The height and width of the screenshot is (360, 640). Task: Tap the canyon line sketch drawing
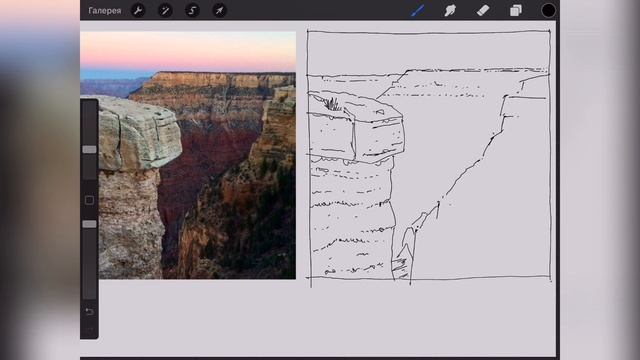[x=429, y=157]
